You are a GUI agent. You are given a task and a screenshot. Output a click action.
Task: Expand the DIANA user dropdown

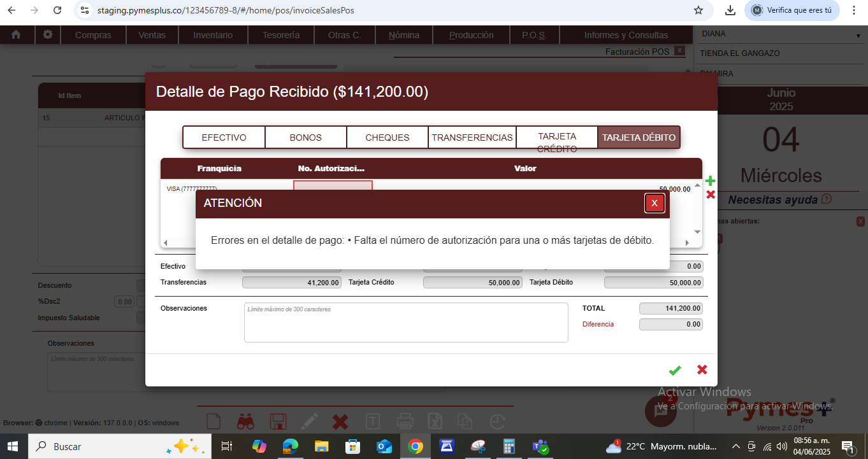[858, 36]
